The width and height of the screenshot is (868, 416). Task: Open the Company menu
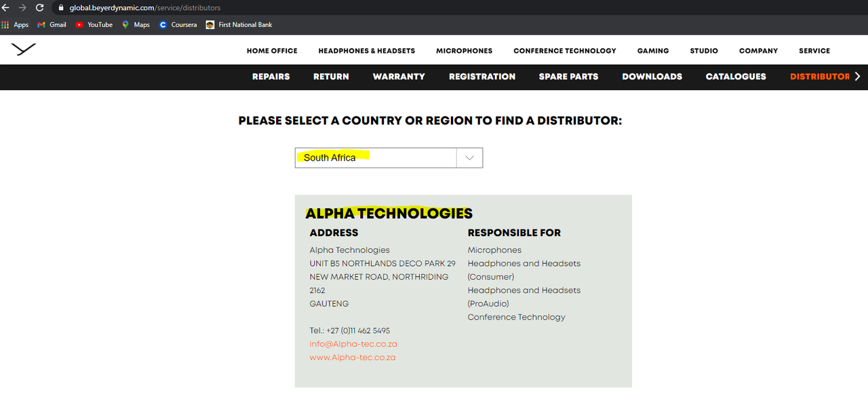click(x=758, y=51)
